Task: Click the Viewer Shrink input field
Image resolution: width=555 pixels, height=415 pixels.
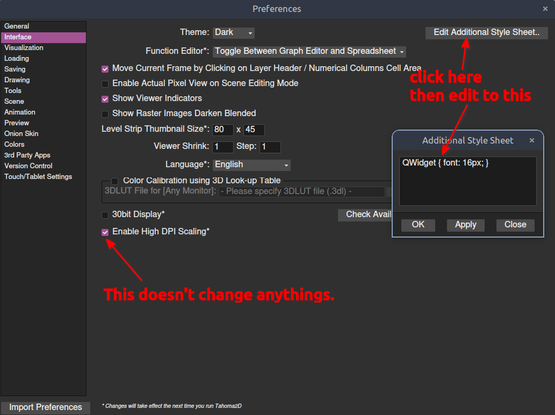Action: (223, 147)
